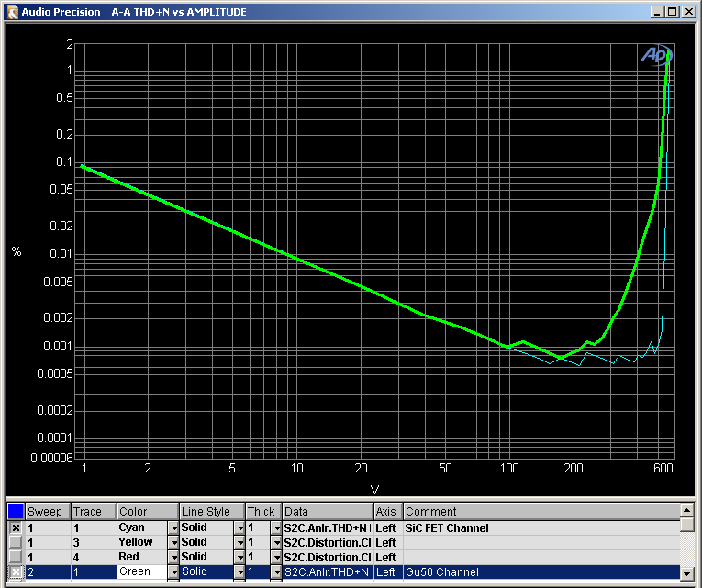Enable the Red trace checkbox

(16, 558)
